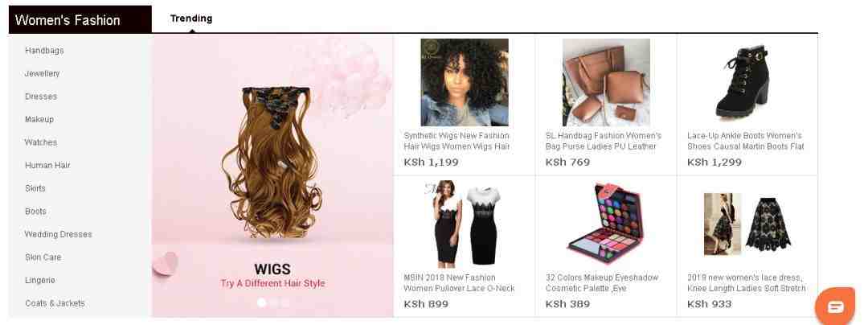Open the Lace-Up Ankle Boots product title link
The width and height of the screenshot is (868, 325).
[746, 142]
